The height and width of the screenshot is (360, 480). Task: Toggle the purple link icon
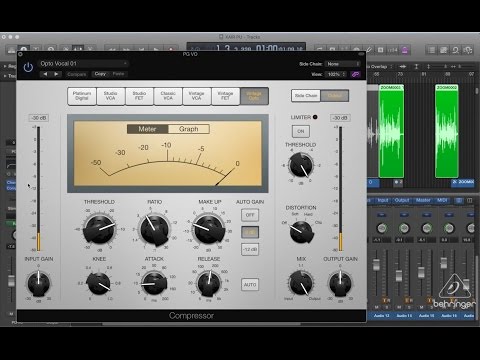click(355, 74)
